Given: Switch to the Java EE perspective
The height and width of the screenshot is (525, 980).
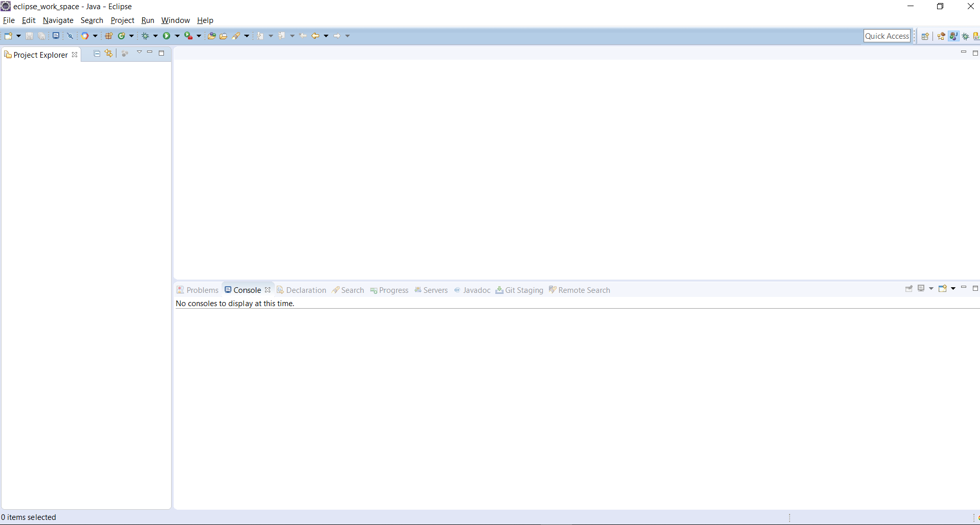Looking at the screenshot, I should (x=941, y=36).
